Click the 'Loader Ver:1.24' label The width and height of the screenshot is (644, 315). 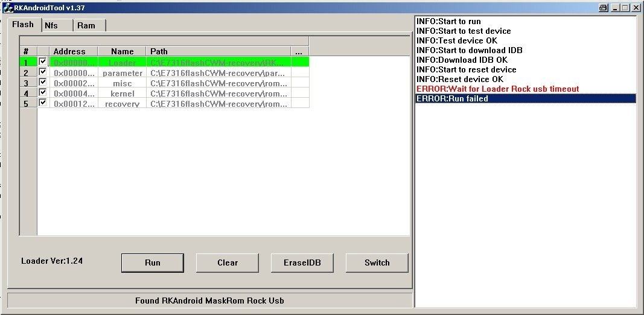point(52,260)
